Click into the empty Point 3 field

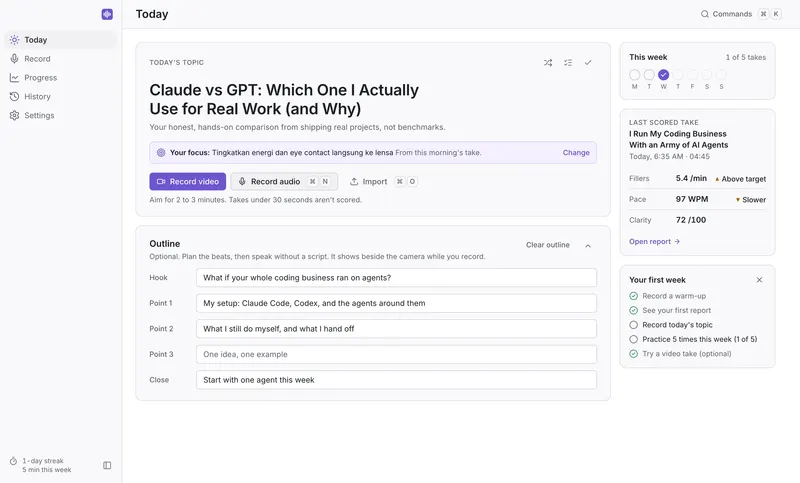coord(396,354)
